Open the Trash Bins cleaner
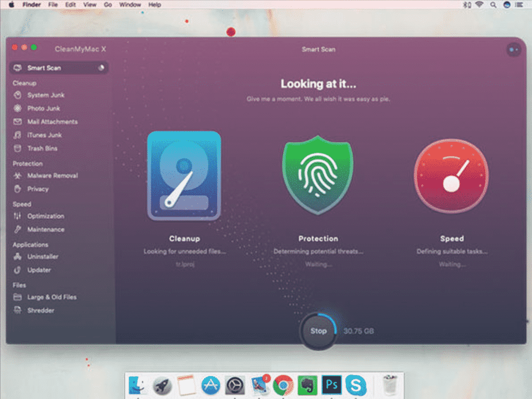 click(x=43, y=148)
